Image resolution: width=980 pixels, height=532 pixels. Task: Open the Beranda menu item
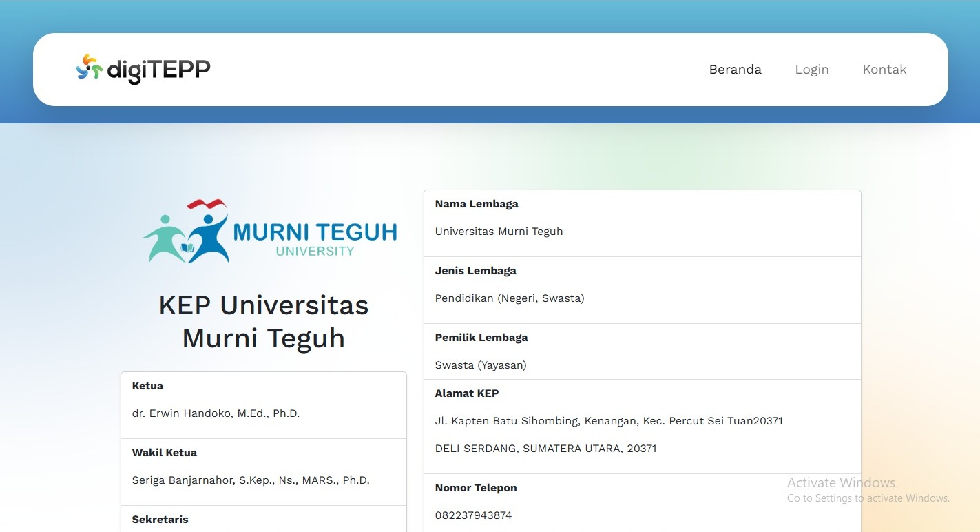click(x=735, y=70)
